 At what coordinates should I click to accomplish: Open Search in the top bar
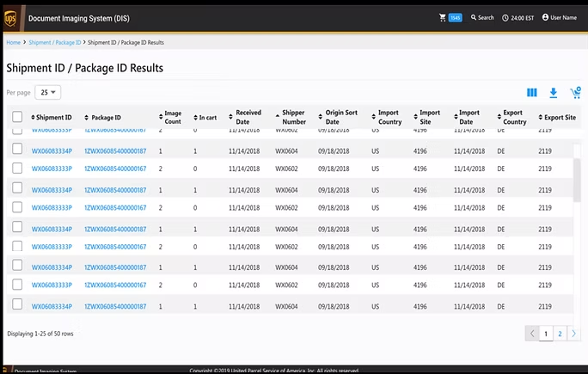[482, 17]
